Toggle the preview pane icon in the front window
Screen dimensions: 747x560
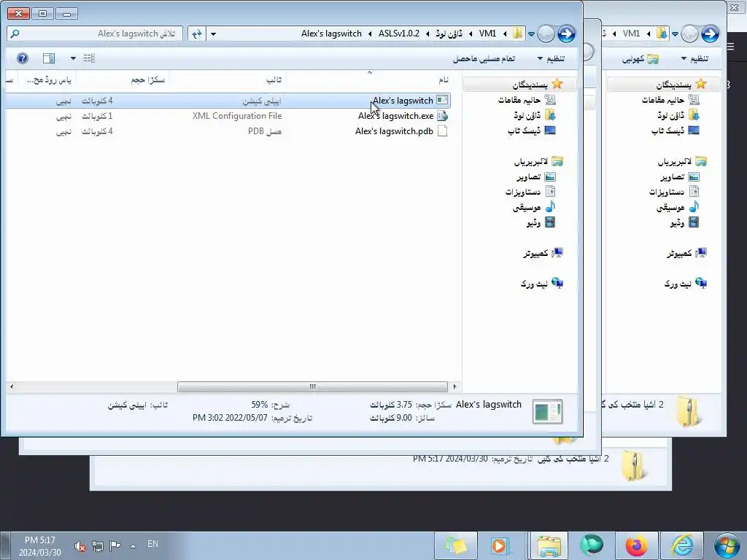click(x=49, y=58)
